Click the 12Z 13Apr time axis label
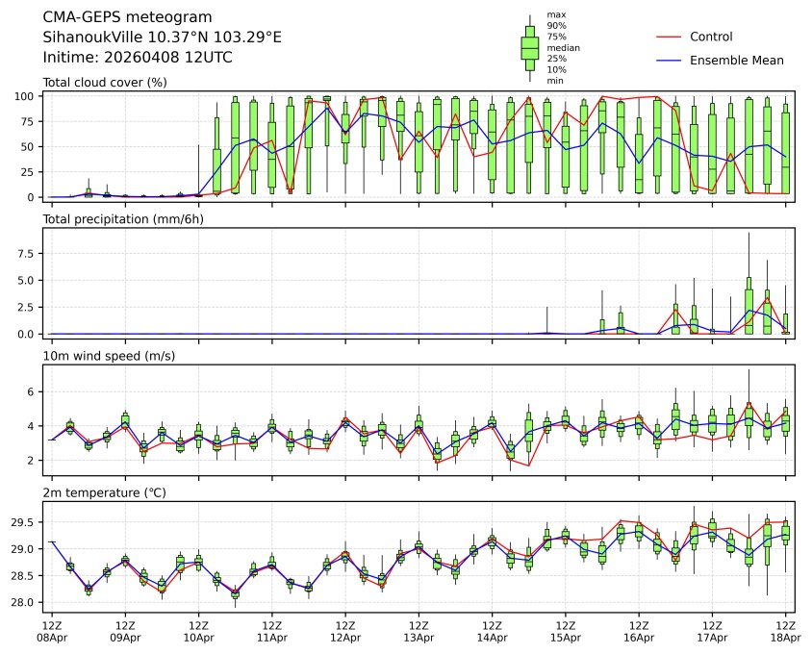Image resolution: width=812 pixels, height=654 pixels. [419, 631]
